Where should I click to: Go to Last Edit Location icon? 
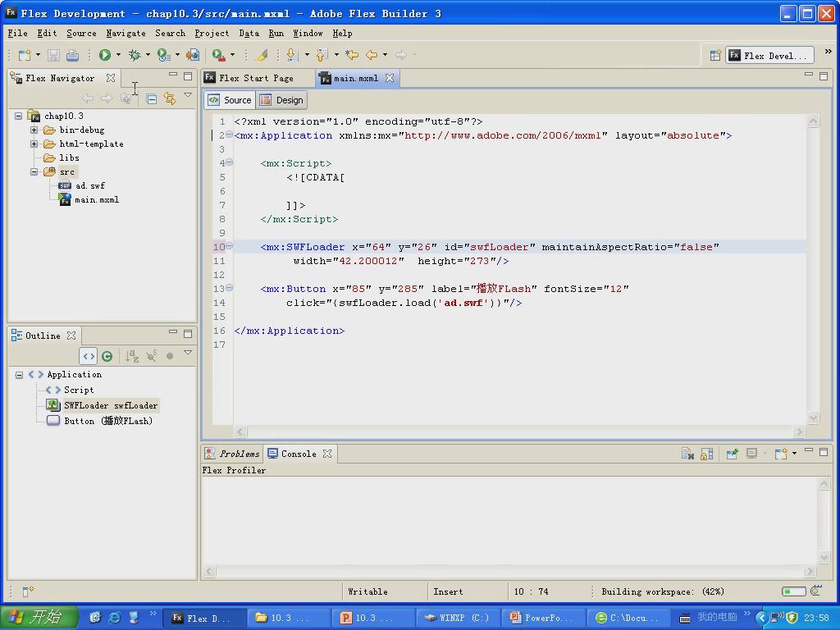coord(352,55)
